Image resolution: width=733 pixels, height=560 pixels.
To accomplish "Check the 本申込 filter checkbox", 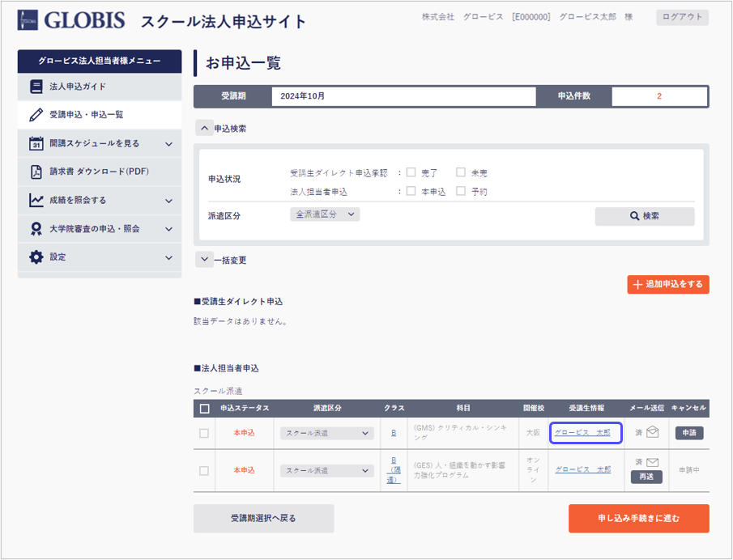I will [411, 191].
